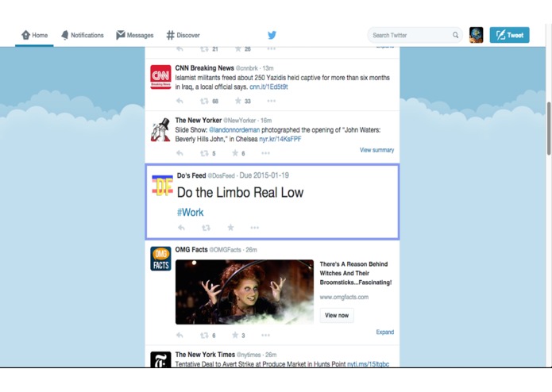Screen dimensions: 552x392
Task: Open the witch image in OMG Facts tweet
Action: pyautogui.click(x=245, y=292)
